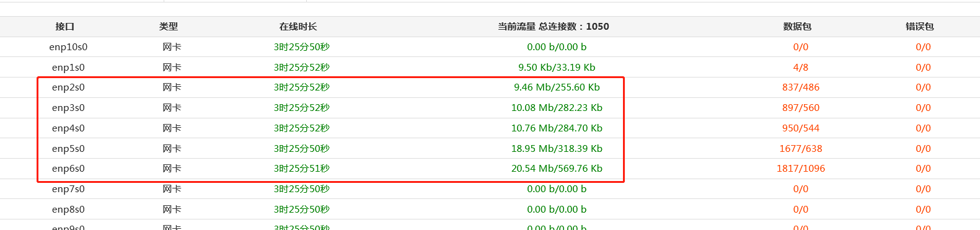The height and width of the screenshot is (230, 980).
Task: Select the enp8s0 interface name
Action: pos(68,210)
